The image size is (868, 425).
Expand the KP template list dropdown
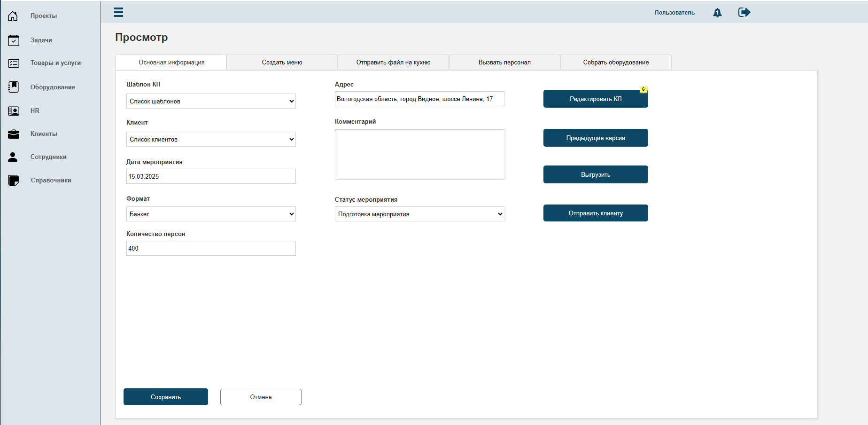(x=211, y=101)
